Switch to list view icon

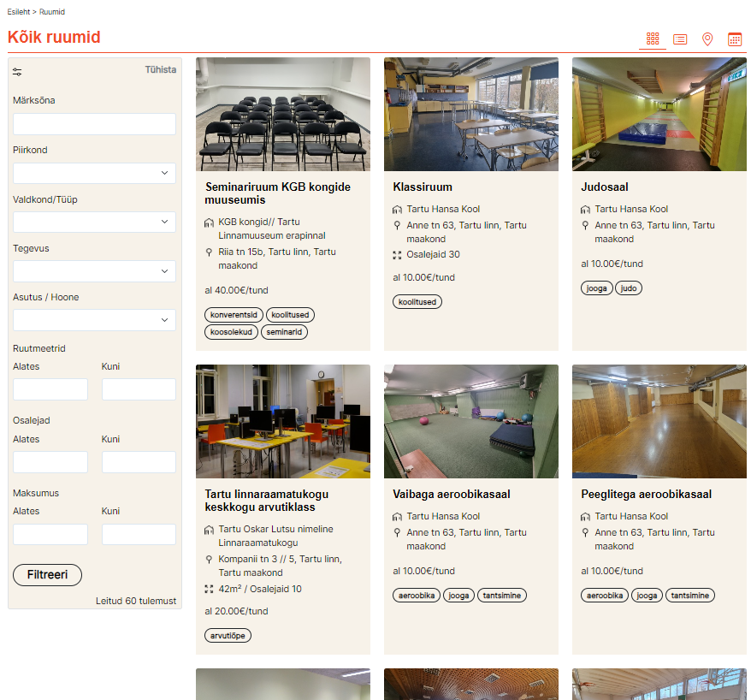pyautogui.click(x=680, y=39)
